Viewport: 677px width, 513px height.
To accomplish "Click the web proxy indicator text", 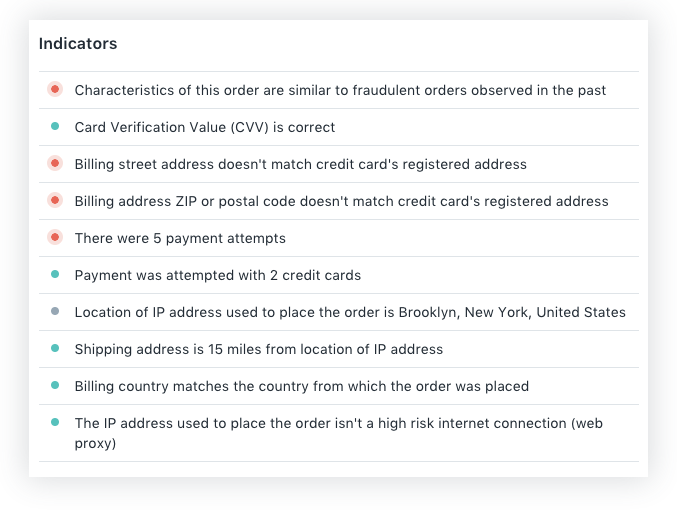I will tap(338, 433).
